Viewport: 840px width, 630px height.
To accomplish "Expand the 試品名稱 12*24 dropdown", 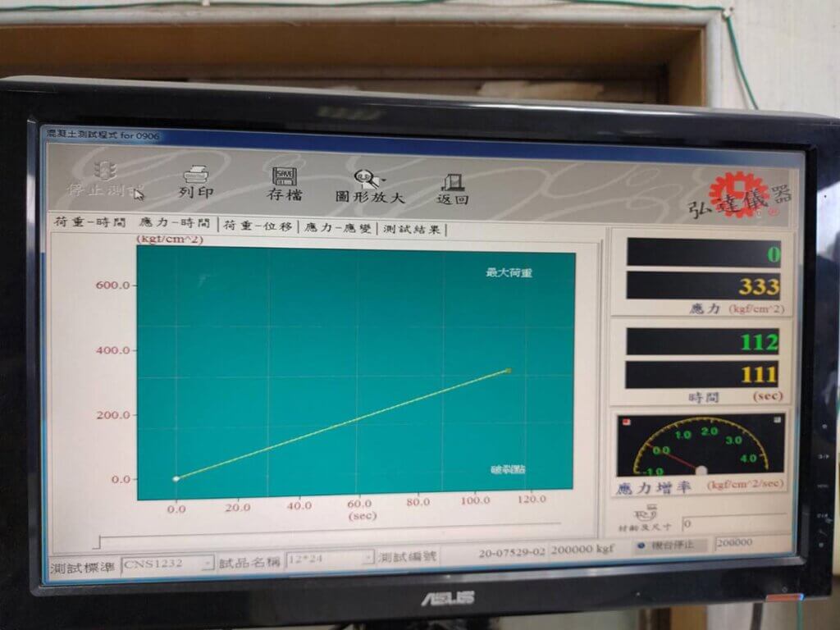I will tap(368, 558).
